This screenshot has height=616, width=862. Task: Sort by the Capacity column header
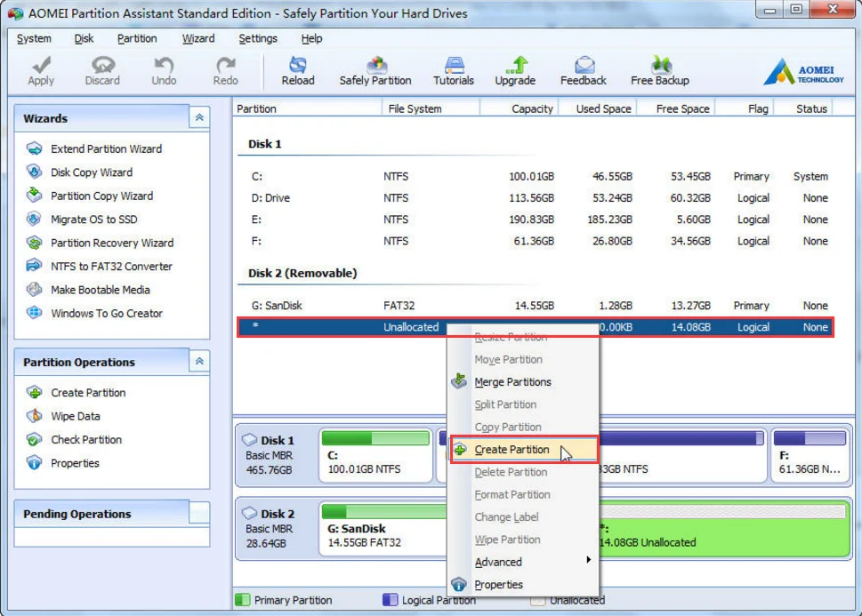(x=520, y=108)
